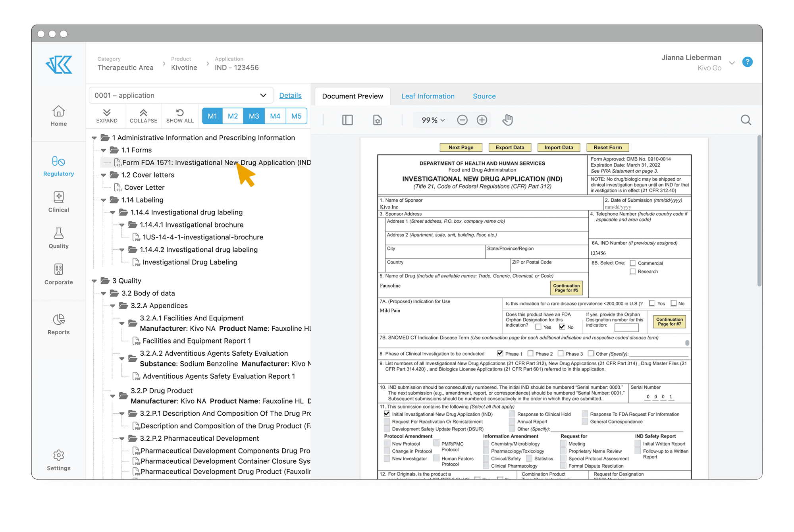Select the hand pan tool

point(507,120)
